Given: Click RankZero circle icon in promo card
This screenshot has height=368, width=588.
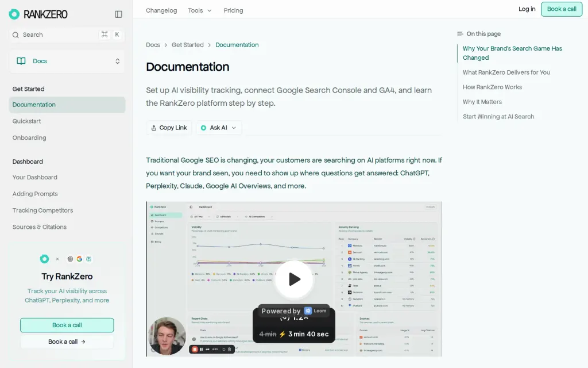Looking at the screenshot, I should [x=44, y=259].
